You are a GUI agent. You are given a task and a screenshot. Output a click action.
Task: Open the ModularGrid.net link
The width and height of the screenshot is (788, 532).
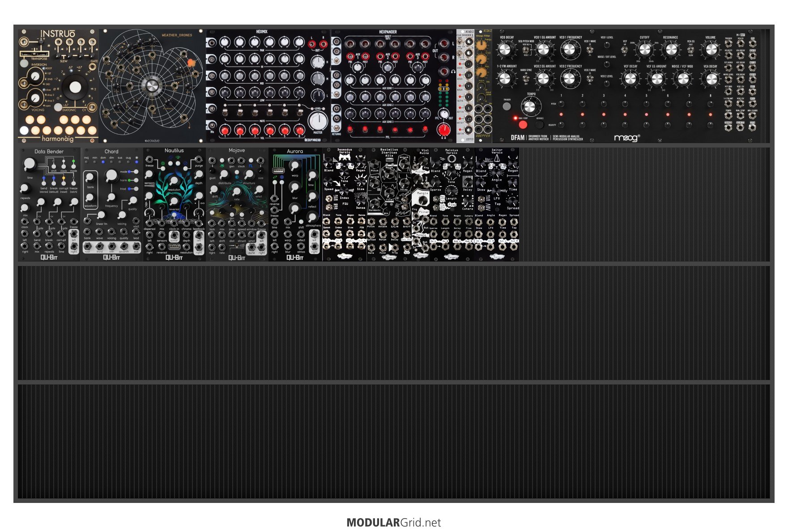tap(394, 522)
